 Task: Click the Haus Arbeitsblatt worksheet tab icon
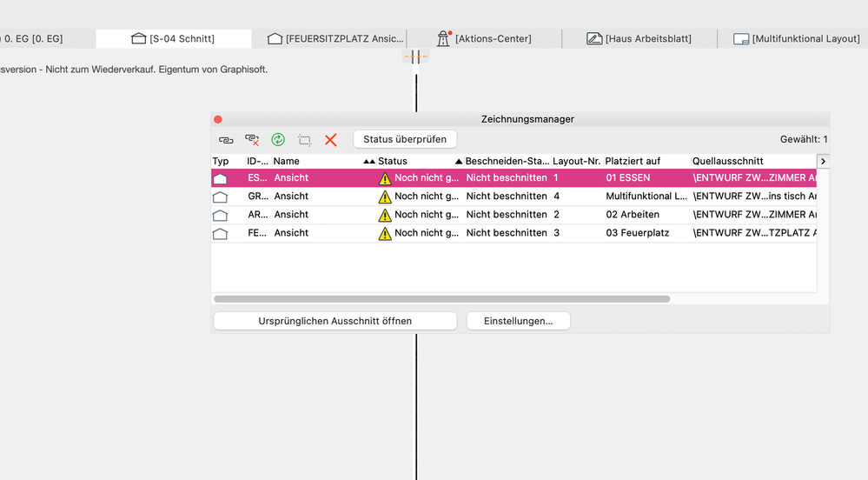(x=594, y=39)
